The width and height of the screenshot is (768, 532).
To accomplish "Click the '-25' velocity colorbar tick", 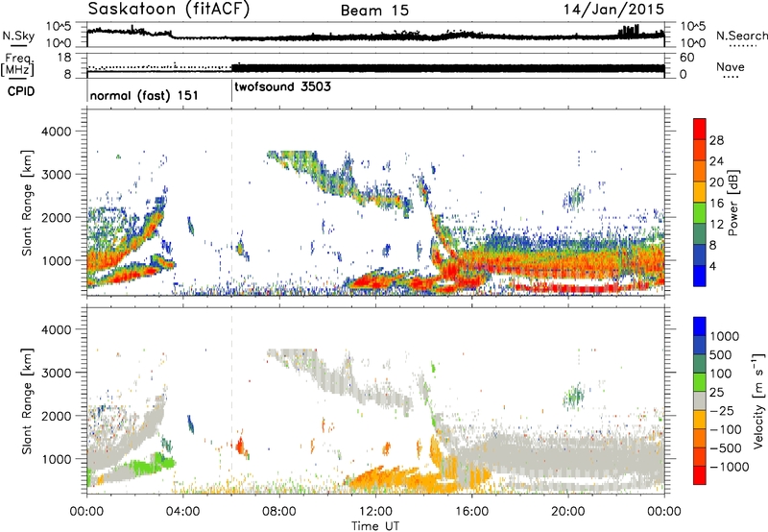I will coord(722,410).
